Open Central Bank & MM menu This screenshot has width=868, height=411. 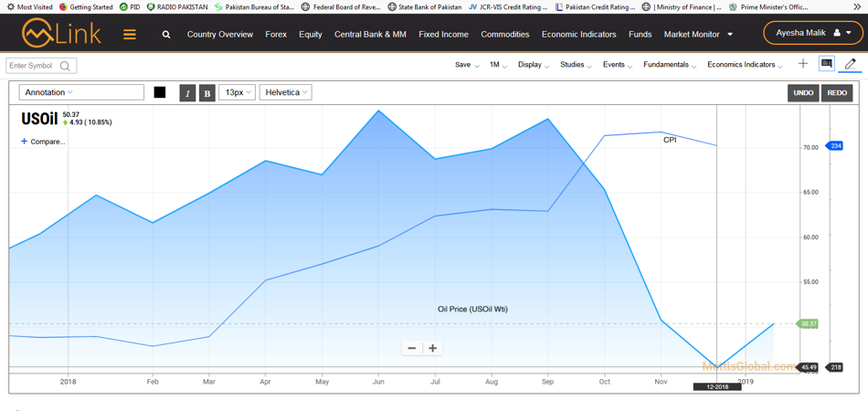coord(370,35)
